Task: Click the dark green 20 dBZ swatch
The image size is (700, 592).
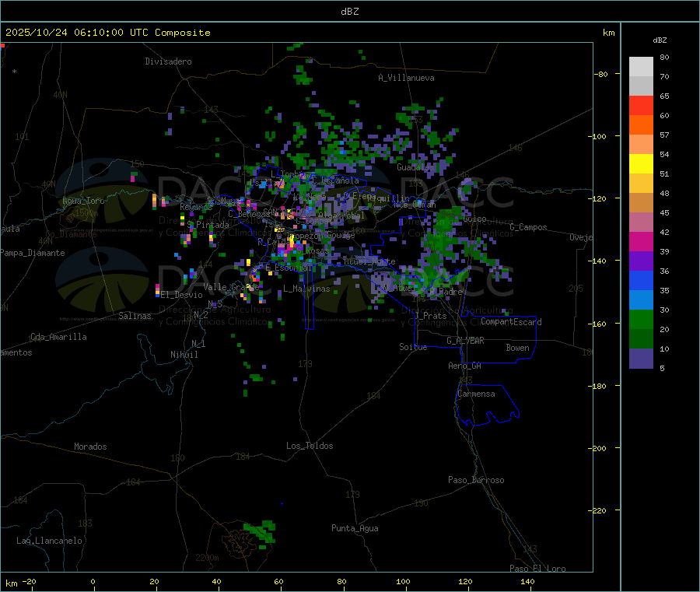Action: click(x=641, y=338)
